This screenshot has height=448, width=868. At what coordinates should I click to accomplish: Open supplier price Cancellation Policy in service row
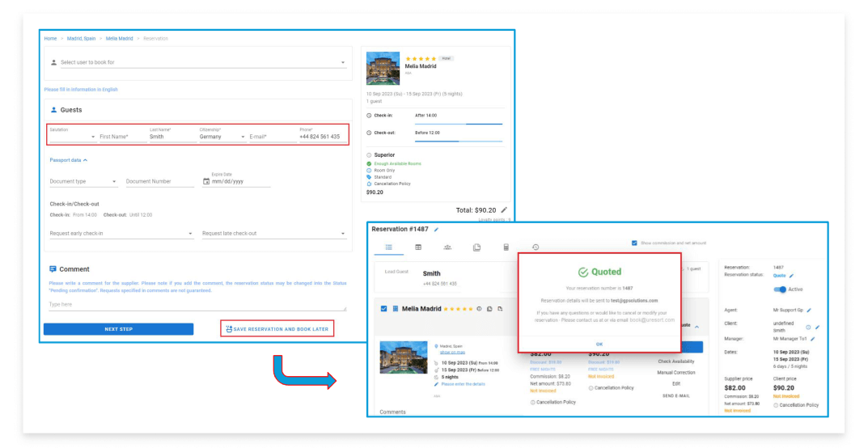(x=553, y=402)
